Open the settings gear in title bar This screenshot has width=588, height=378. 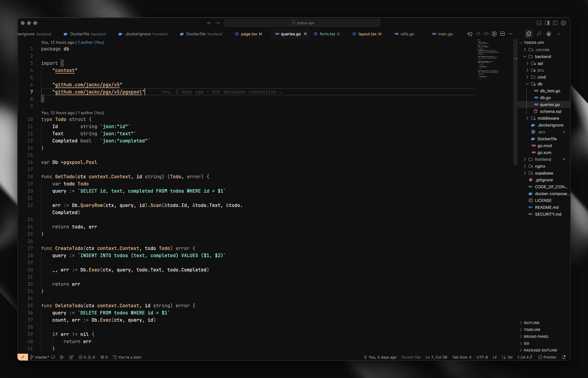click(x=563, y=23)
